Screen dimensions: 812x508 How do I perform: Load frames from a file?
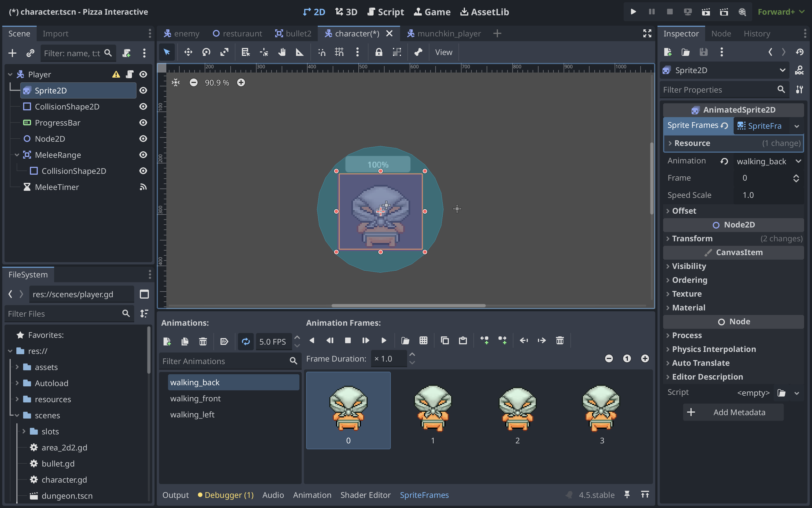pyautogui.click(x=405, y=340)
